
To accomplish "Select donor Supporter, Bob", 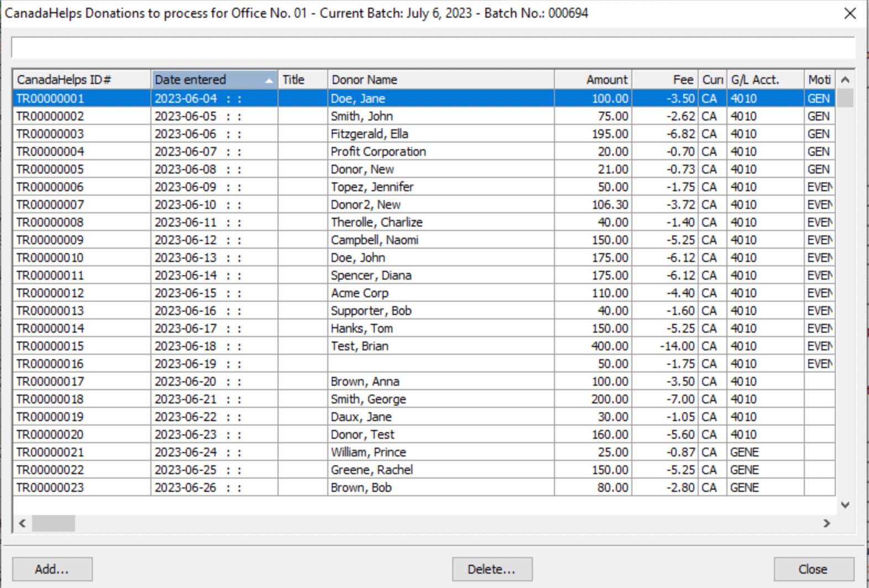I will click(371, 311).
